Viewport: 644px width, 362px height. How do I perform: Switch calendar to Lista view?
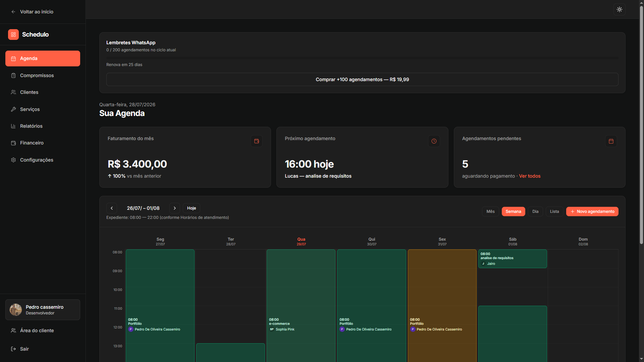(x=554, y=212)
